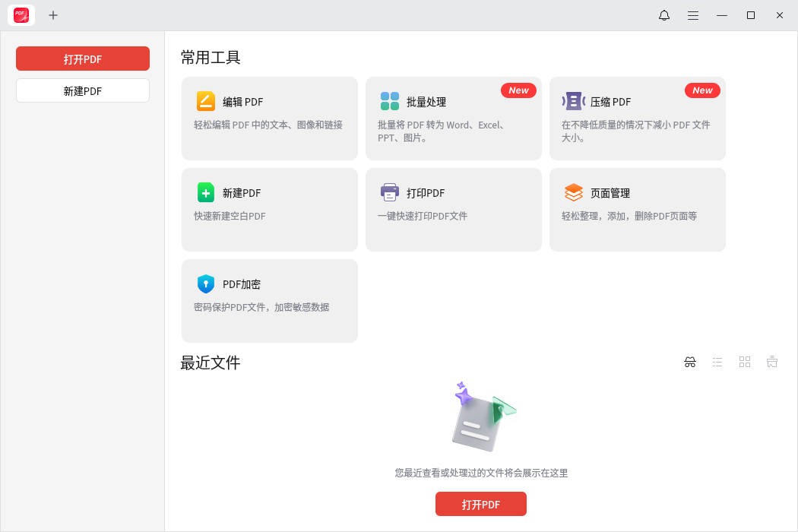Click the 页面管理 orange layers icon

tap(574, 192)
